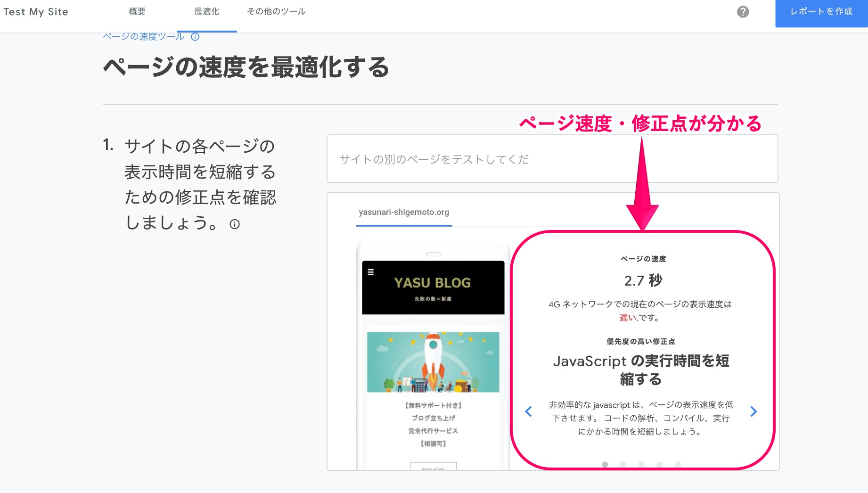Click the YASU BLOG header banner
The image size is (868, 493).
(433, 288)
